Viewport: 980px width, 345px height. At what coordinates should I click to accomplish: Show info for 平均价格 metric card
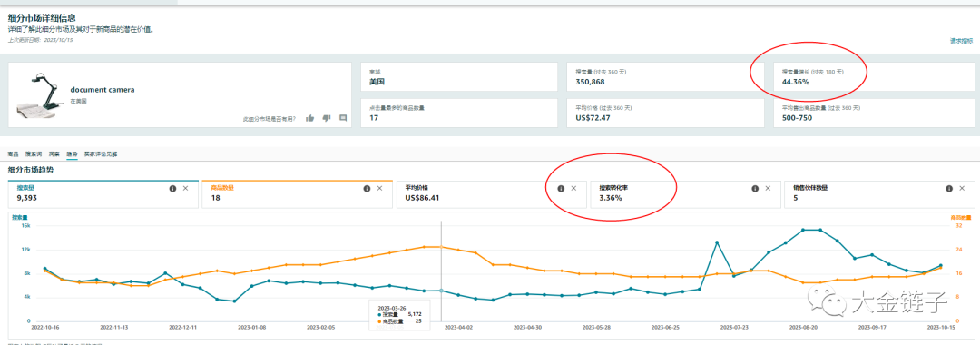coord(561,188)
